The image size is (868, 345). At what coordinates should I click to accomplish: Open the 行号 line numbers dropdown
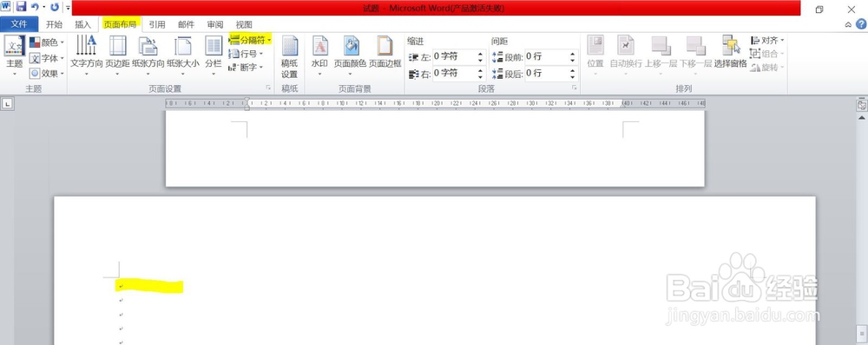(x=246, y=54)
